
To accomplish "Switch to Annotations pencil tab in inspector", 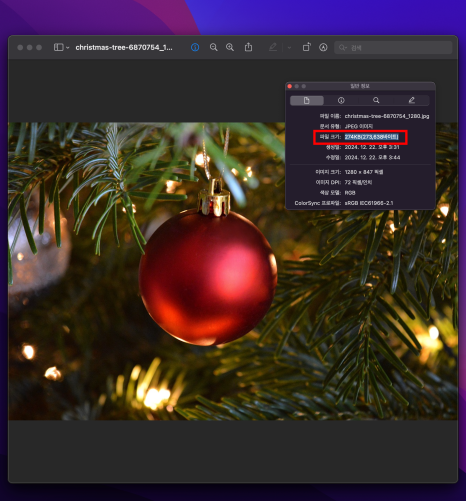I will (412, 100).
